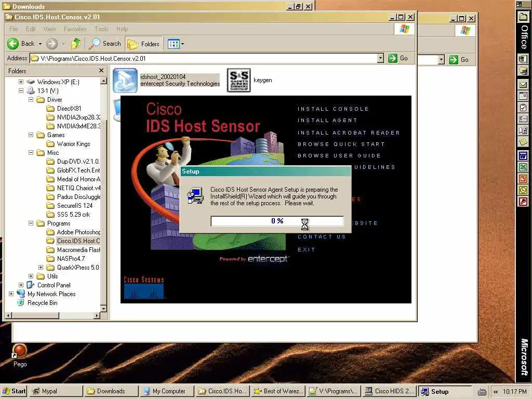Viewport: 532px width, 399px height.
Task: Click the 0% setup progress bar
Action: [x=277, y=221]
